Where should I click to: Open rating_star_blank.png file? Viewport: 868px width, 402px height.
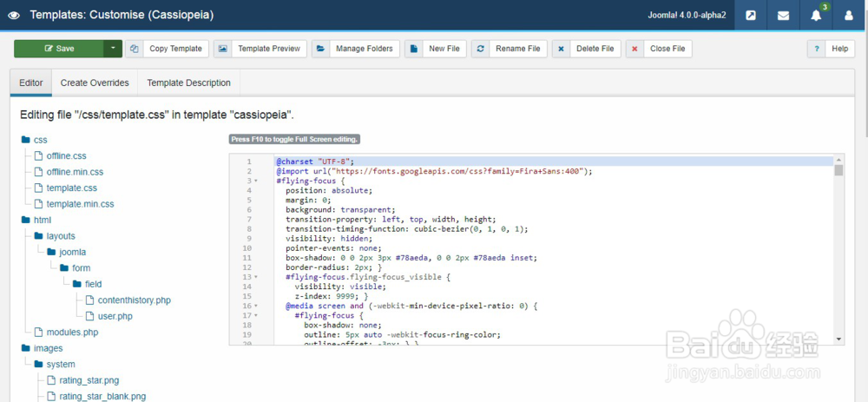(x=96, y=397)
